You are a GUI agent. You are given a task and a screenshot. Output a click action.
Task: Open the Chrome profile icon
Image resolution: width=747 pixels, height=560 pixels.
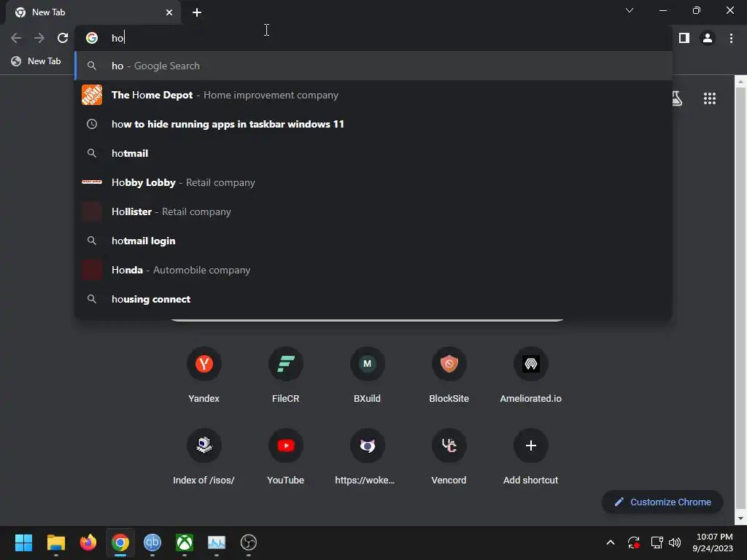tap(708, 38)
